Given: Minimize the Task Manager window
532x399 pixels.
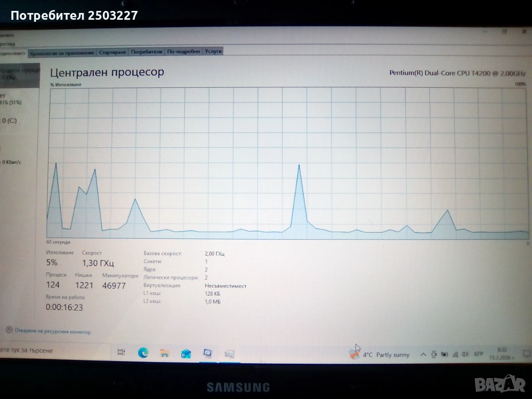Looking at the screenshot, I should coord(485,32).
